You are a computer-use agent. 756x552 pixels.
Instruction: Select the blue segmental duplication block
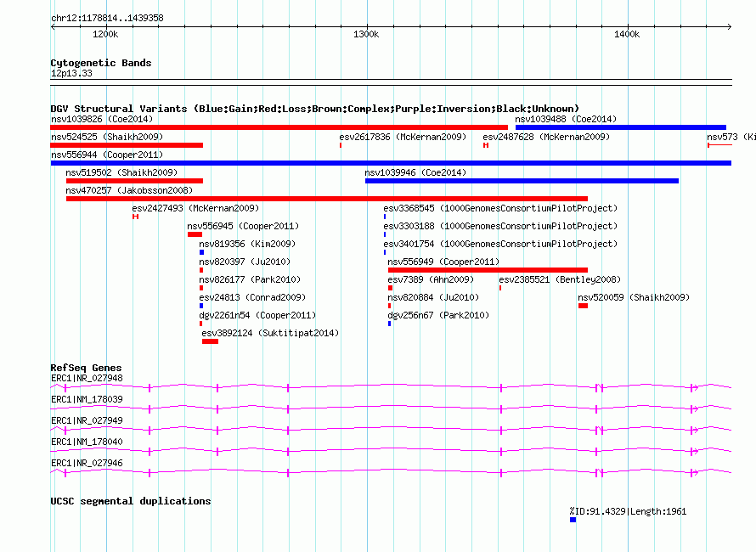pos(573,520)
